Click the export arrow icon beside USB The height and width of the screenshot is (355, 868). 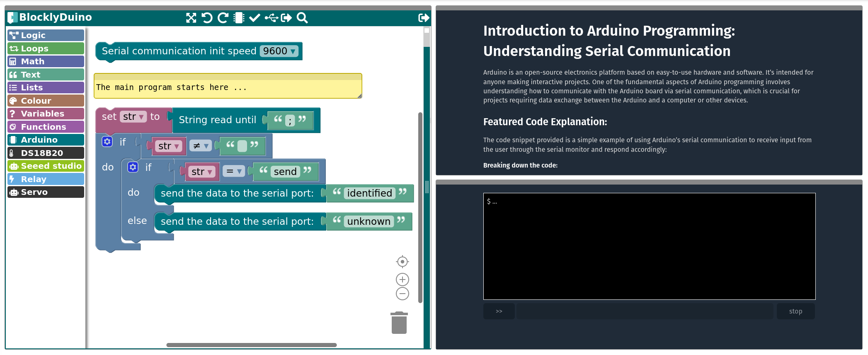click(x=286, y=18)
